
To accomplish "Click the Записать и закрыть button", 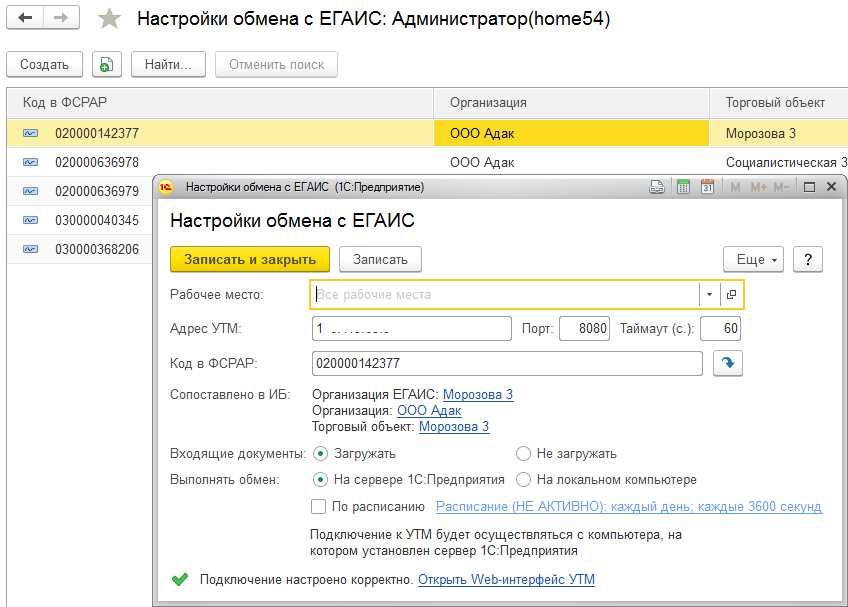I will pos(250,260).
